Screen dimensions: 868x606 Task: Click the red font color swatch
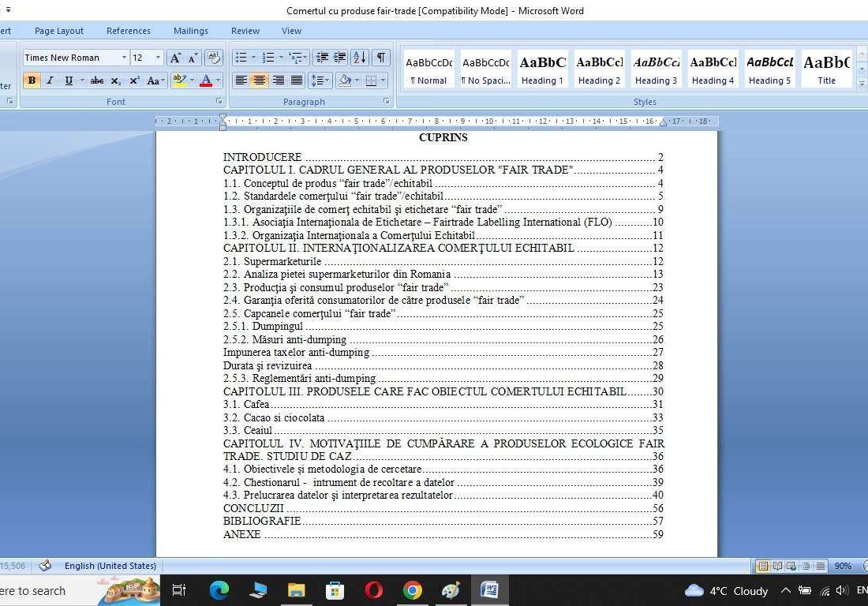pos(206,80)
